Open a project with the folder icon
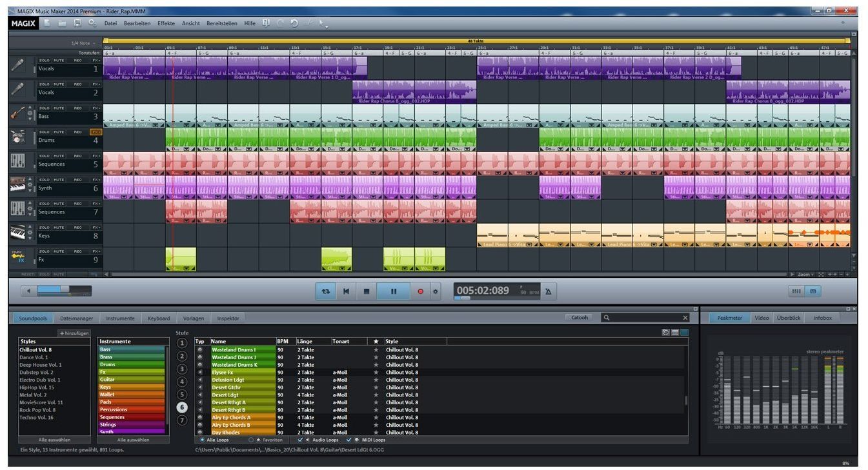The image size is (868, 470). click(x=63, y=23)
